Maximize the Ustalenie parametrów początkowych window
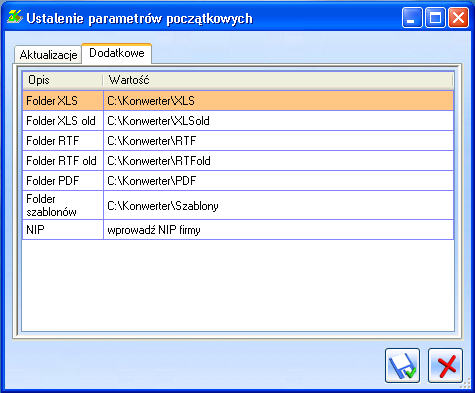 (435, 17)
